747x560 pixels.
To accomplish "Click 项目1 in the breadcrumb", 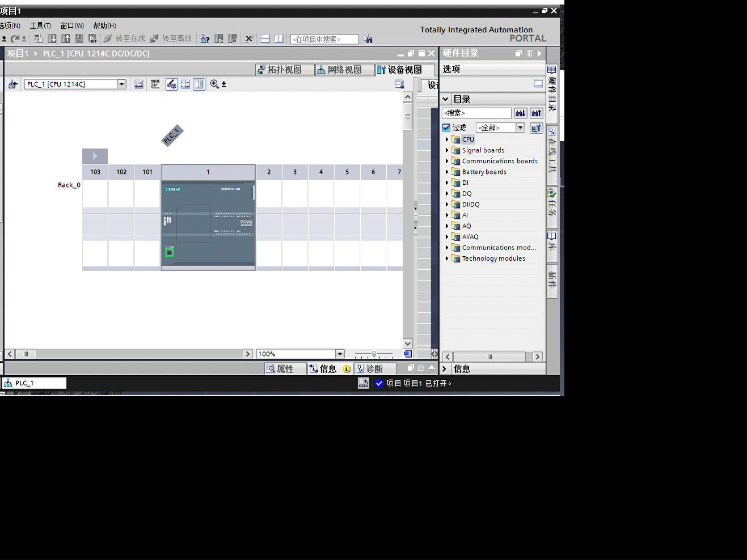I will pos(18,53).
